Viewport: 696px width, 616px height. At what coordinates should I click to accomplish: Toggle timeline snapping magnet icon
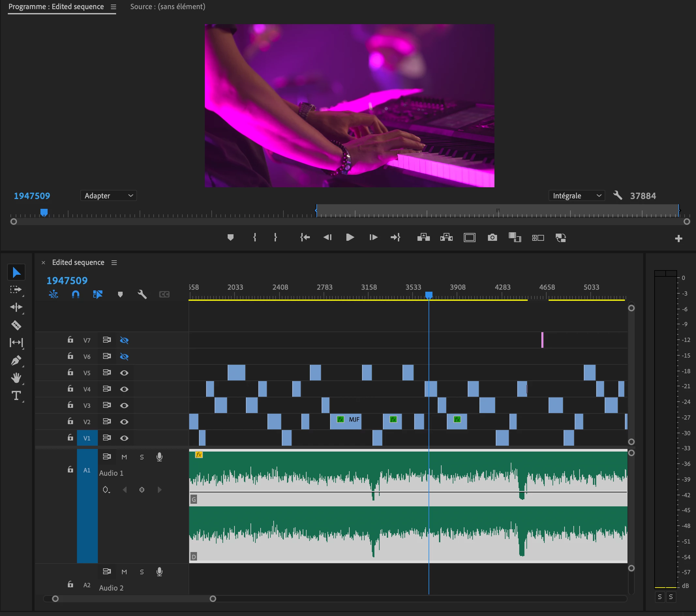[x=76, y=294]
